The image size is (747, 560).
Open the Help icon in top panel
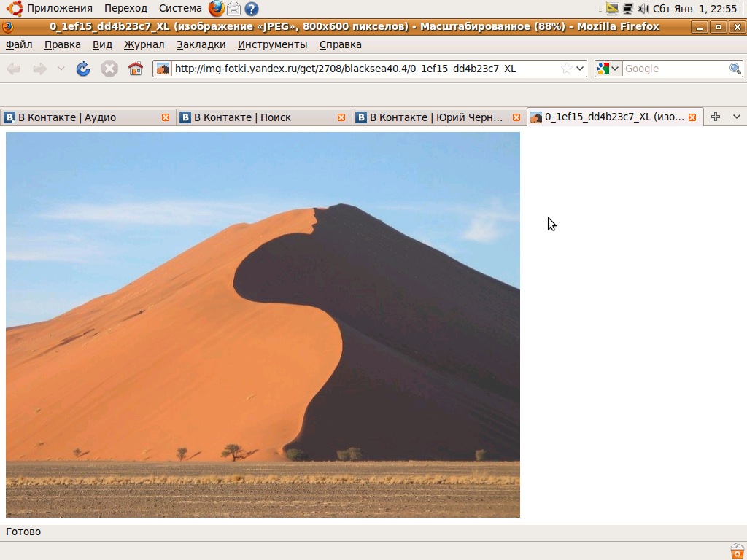pos(252,9)
